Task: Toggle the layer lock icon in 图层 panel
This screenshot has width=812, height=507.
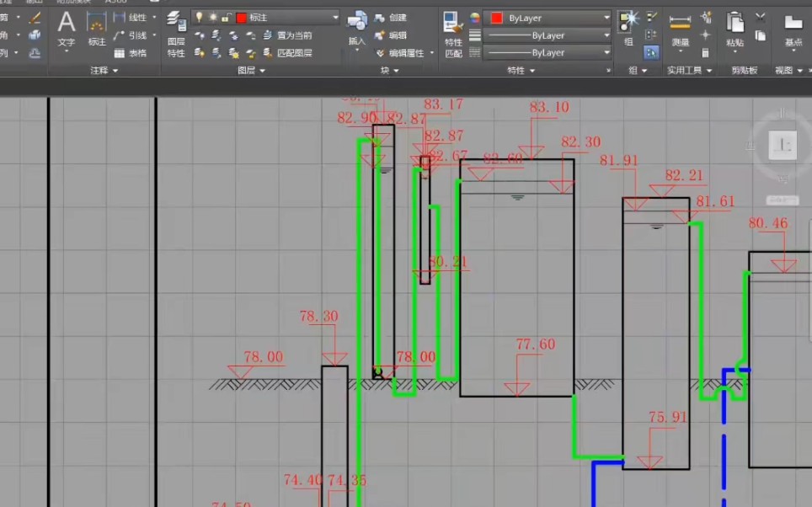Action: [228, 19]
